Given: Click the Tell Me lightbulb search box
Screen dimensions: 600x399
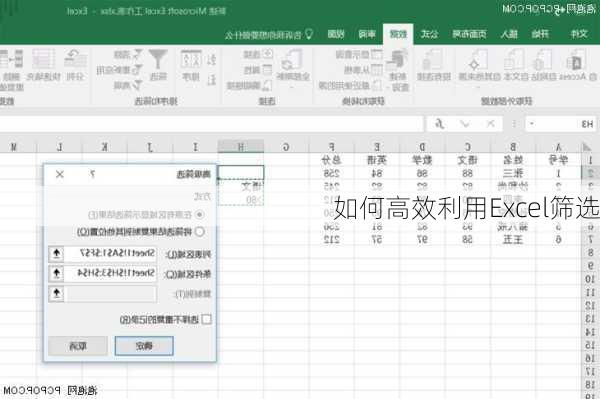Looking at the screenshot, I should click(269, 35).
